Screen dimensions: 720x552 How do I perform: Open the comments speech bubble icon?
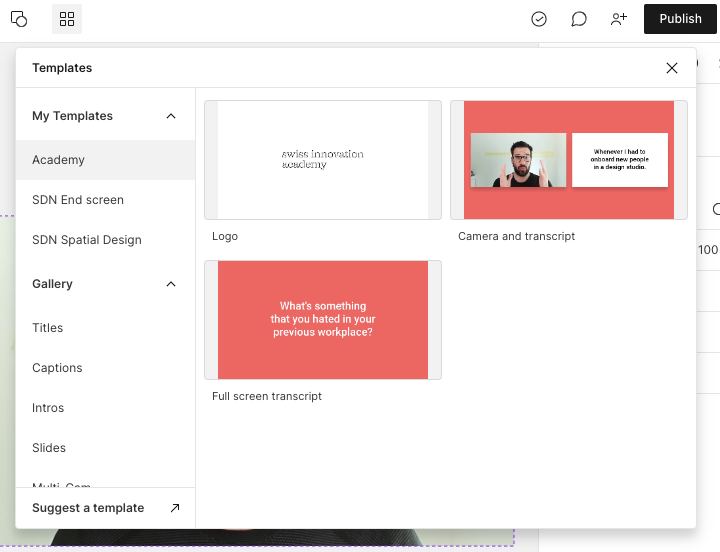point(579,19)
